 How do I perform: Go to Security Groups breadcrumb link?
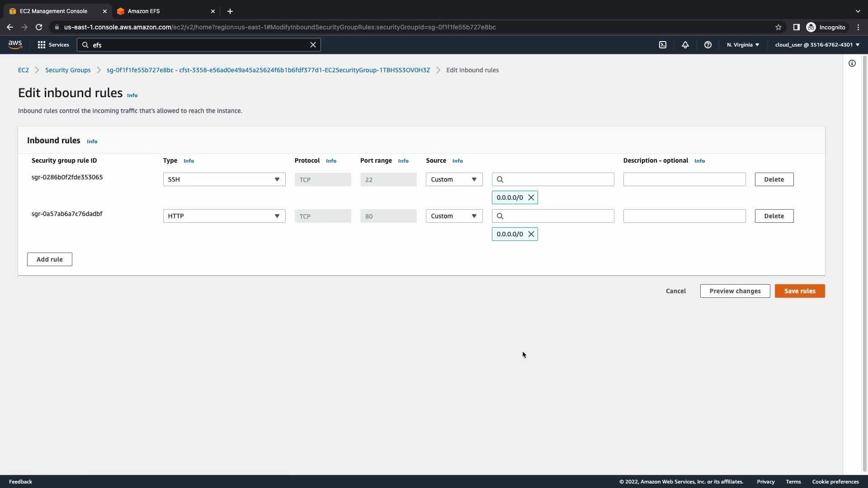coord(68,70)
